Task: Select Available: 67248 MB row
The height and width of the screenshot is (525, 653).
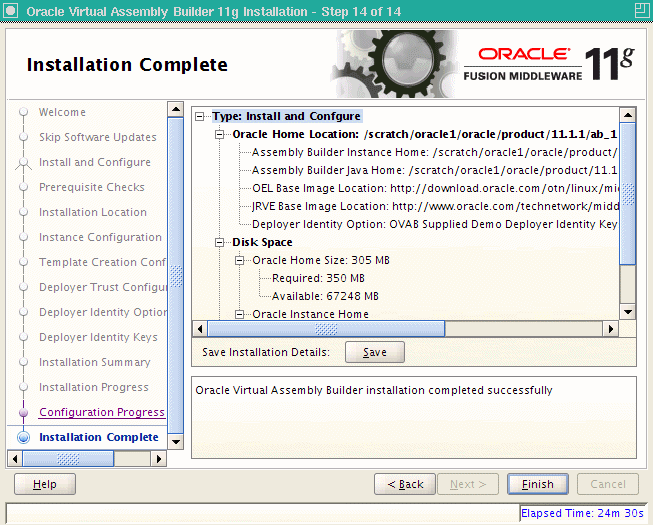Action: click(325, 296)
